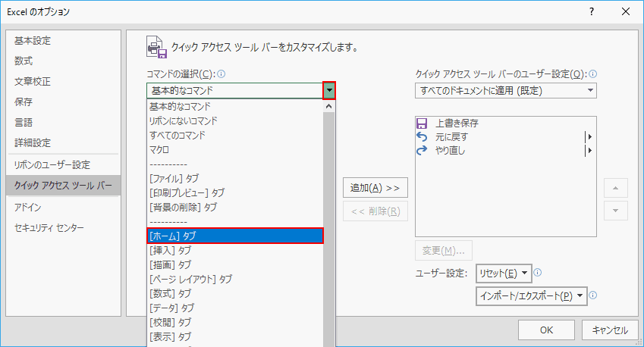The height and width of the screenshot is (347, 644).
Task: Click the undo arrow icon beside 元に戻す
Action: (422, 136)
